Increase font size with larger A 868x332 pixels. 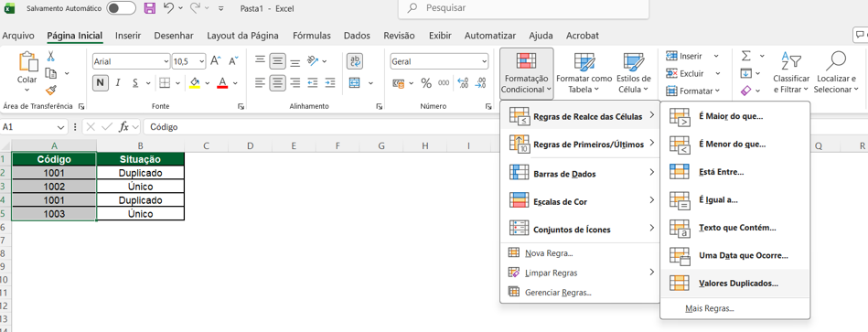[x=216, y=61]
